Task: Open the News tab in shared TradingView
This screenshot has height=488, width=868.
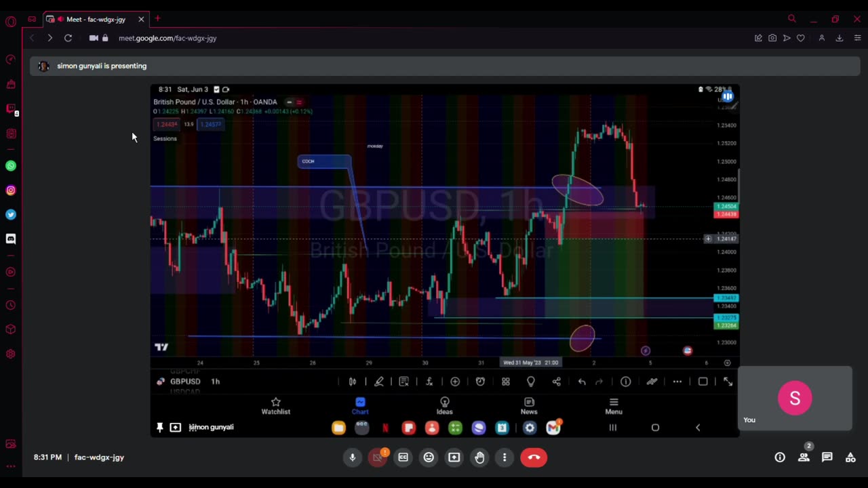Action: pos(529,406)
